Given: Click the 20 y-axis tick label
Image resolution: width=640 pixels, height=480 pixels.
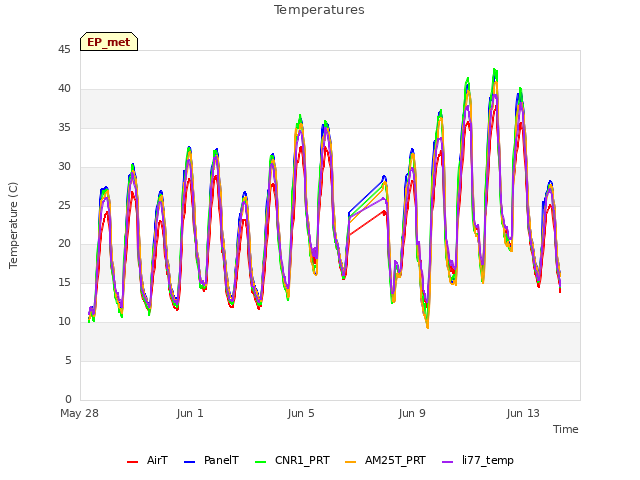Looking at the screenshot, I should (x=64, y=244).
